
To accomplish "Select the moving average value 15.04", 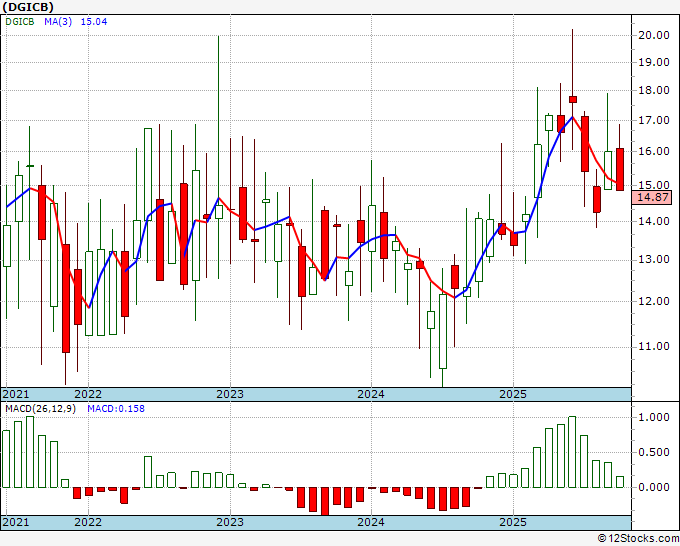I will point(94,21).
